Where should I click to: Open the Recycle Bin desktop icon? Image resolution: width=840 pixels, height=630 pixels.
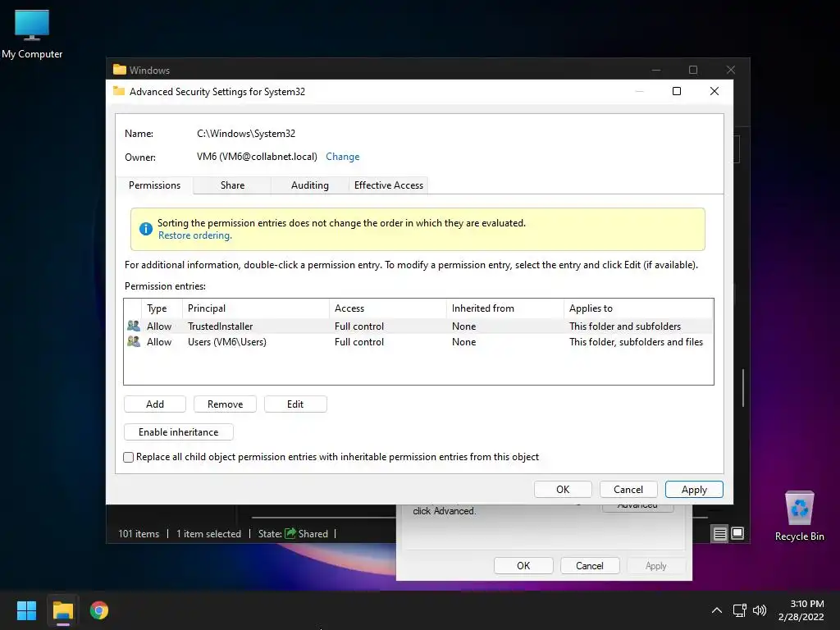[x=799, y=515]
